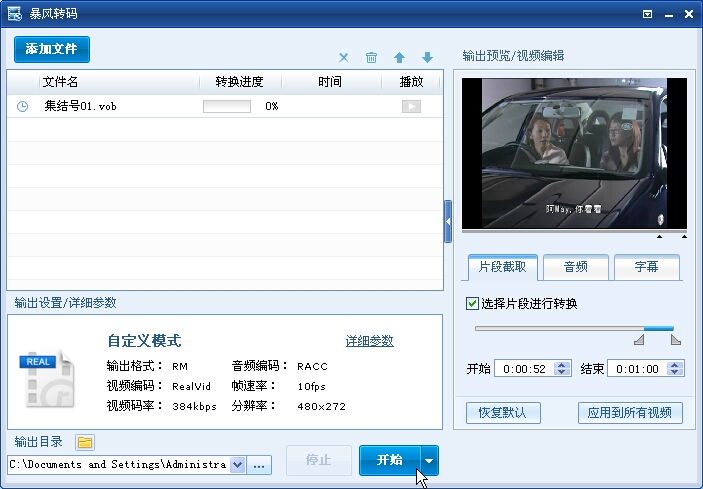Select the 集结号01.vob file row
Image resolution: width=703 pixels, height=489 pixels.
click(225, 106)
